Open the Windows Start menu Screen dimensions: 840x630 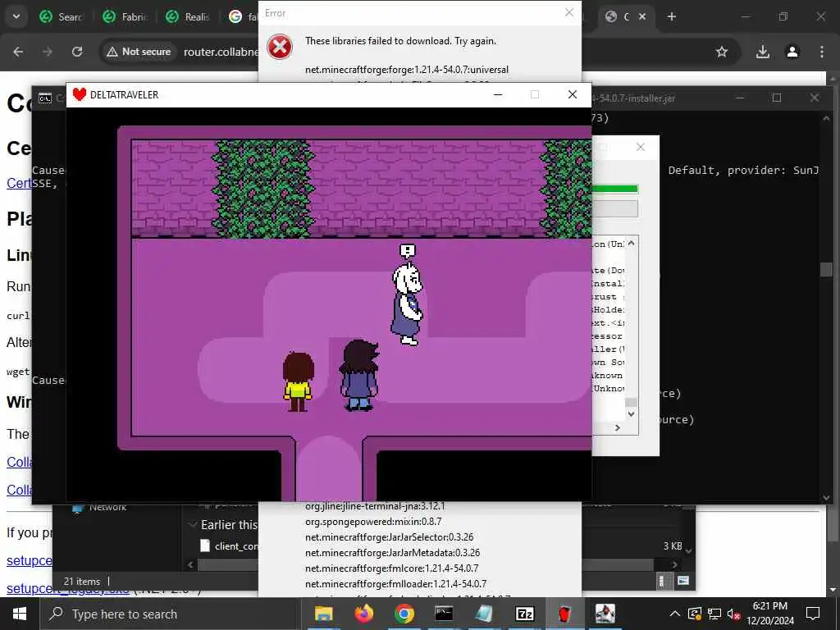coord(20,614)
